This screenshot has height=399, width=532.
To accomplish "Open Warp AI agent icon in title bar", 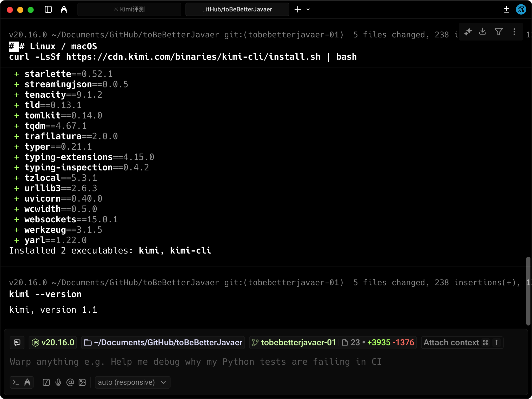I will [x=64, y=10].
